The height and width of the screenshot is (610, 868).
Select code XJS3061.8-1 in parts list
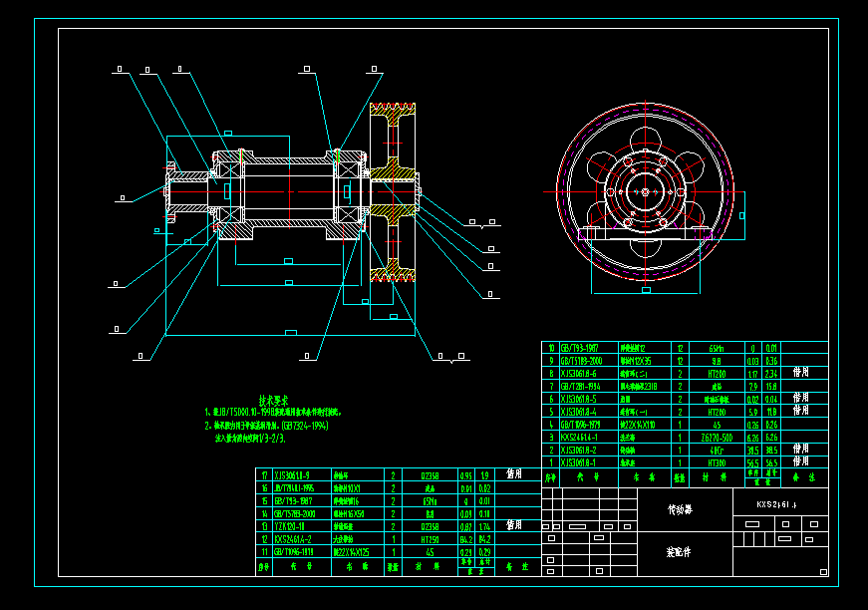coord(578,462)
